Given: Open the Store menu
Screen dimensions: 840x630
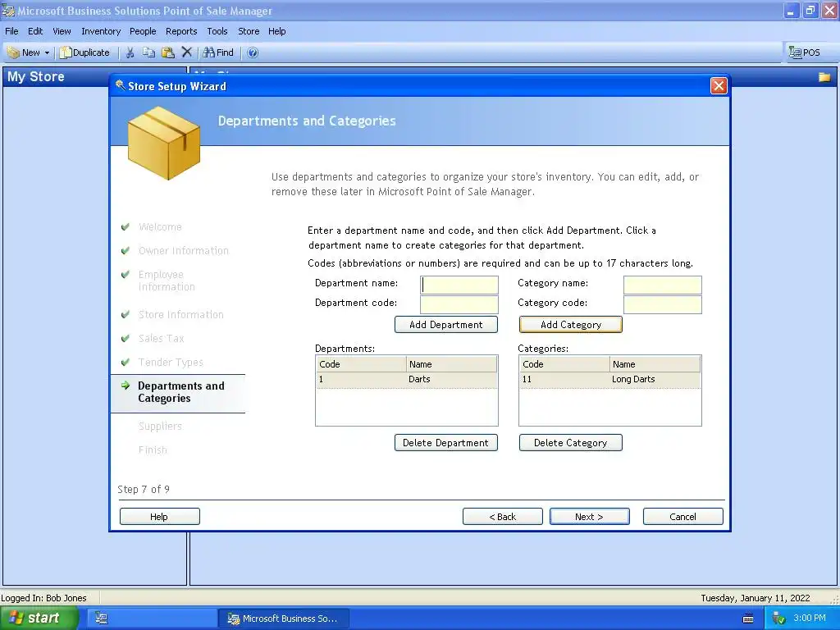Looking at the screenshot, I should [249, 31].
